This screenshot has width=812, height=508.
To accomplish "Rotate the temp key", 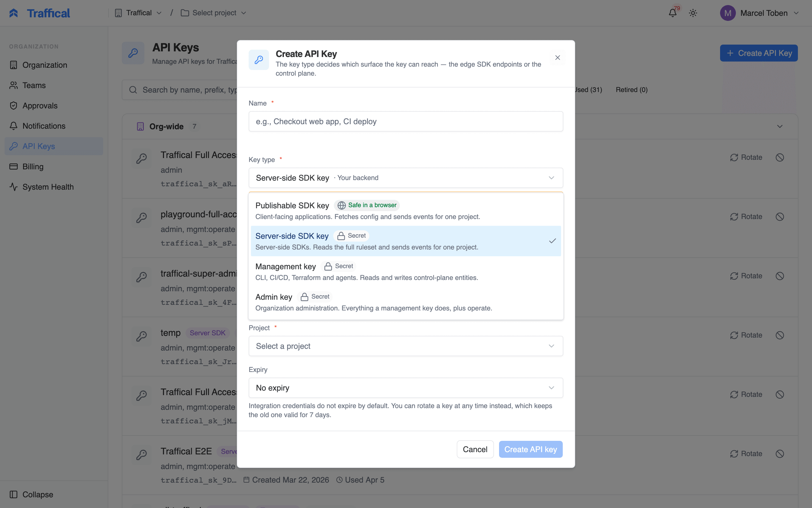I will [x=746, y=335].
